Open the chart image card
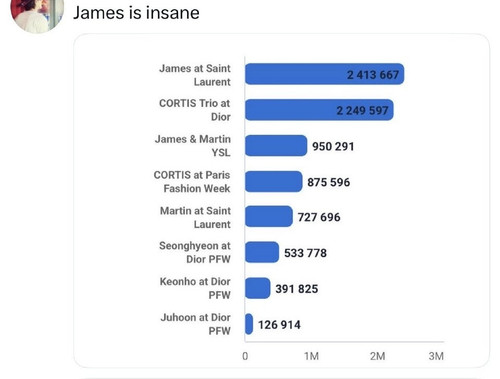Viewport: 500px width, 379px height. click(x=282, y=201)
